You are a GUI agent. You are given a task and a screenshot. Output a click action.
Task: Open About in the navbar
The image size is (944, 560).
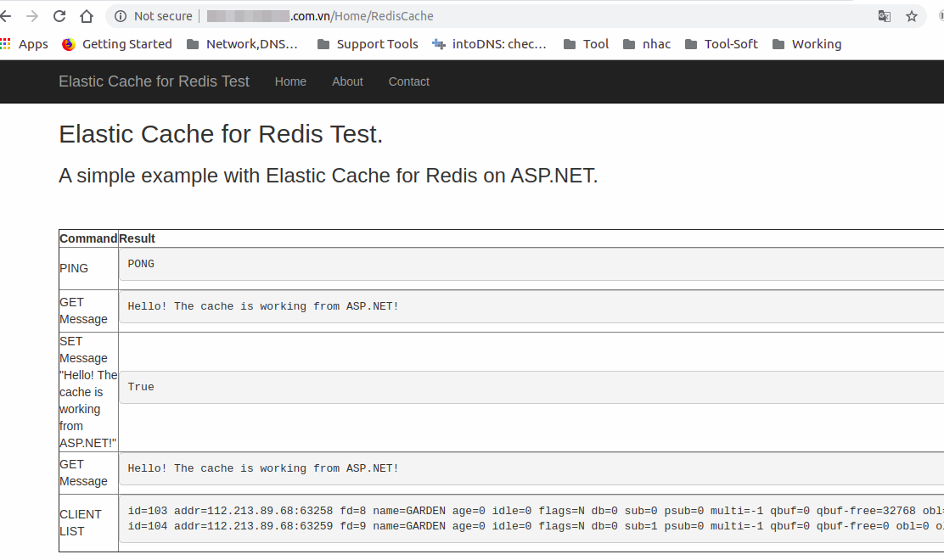[x=347, y=81]
